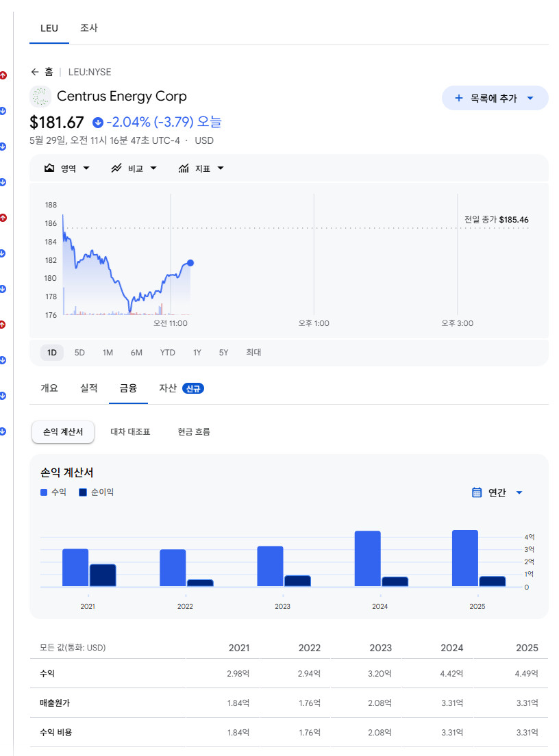Select the 최대 time range

click(x=253, y=353)
